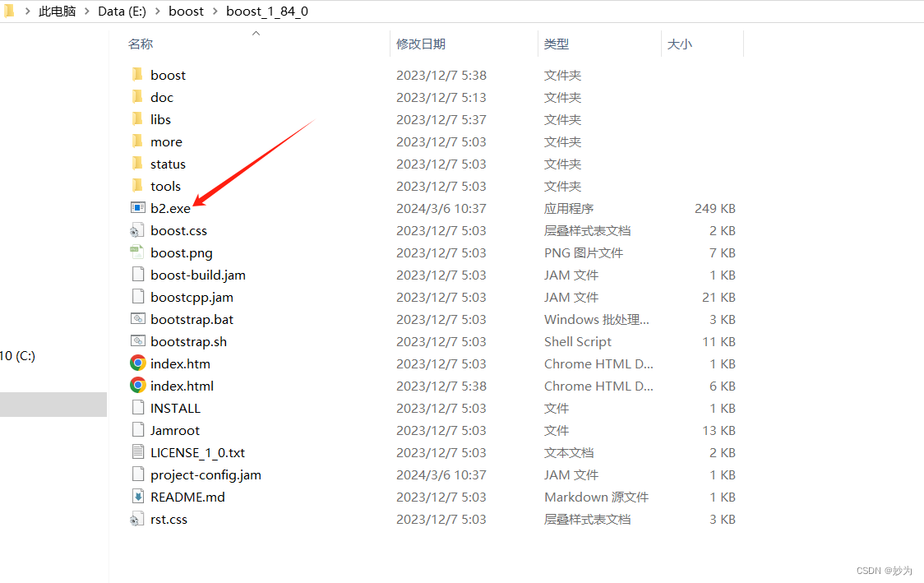
Task: Expand the chevron after 此电脑 breadcrumb
Action: (x=86, y=12)
